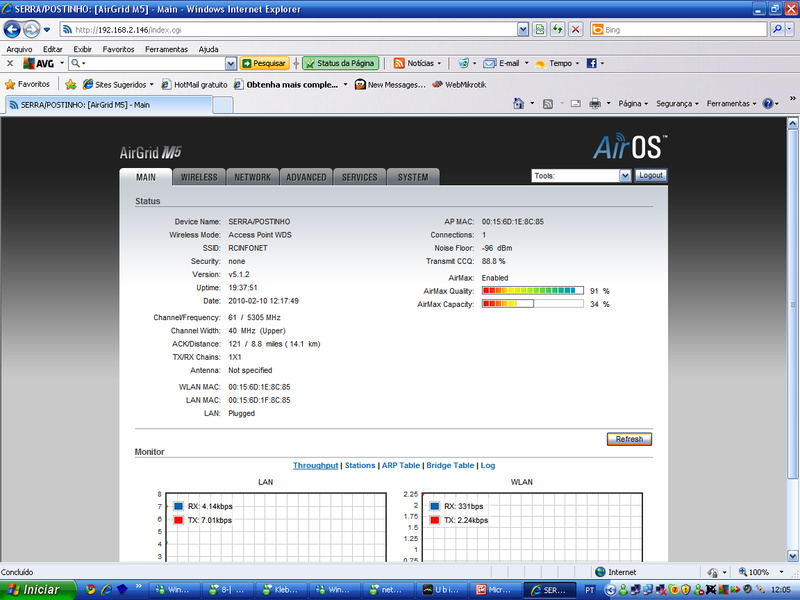Click the Favoritos star icon
This screenshot has width=800, height=600.
(x=10, y=84)
